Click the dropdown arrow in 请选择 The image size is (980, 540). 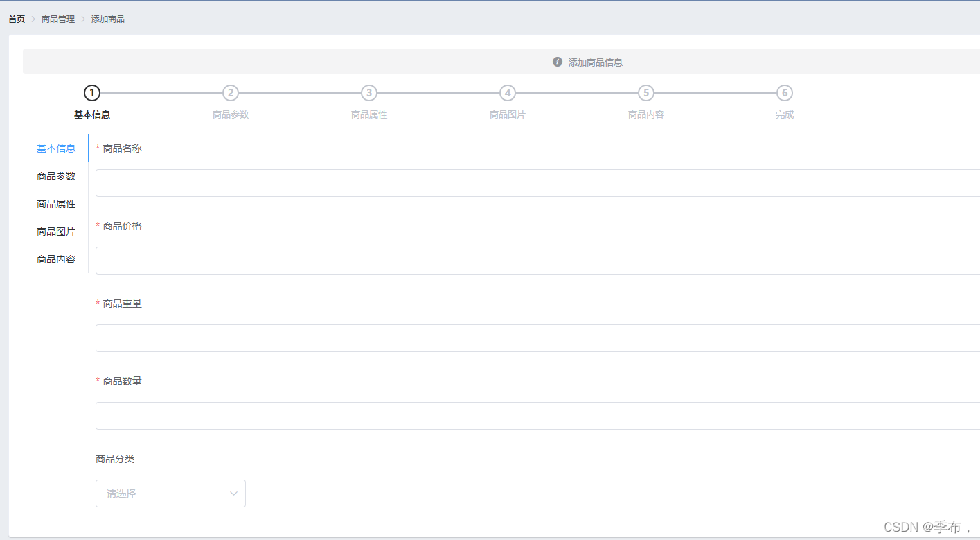pyautogui.click(x=233, y=494)
